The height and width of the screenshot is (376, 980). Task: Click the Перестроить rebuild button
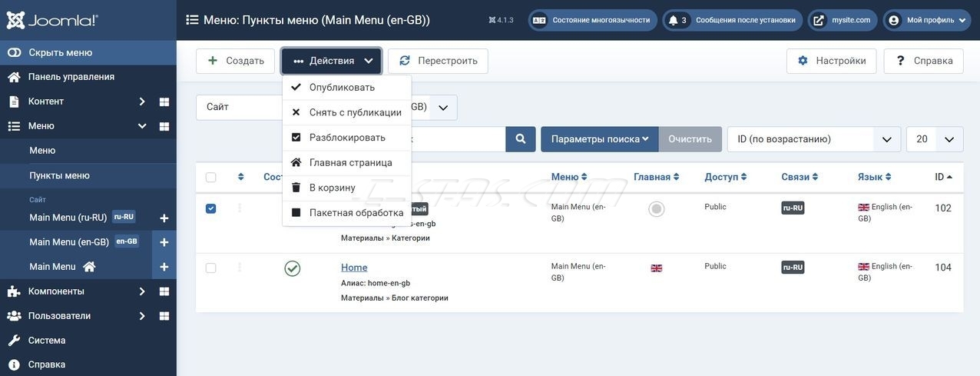point(438,61)
